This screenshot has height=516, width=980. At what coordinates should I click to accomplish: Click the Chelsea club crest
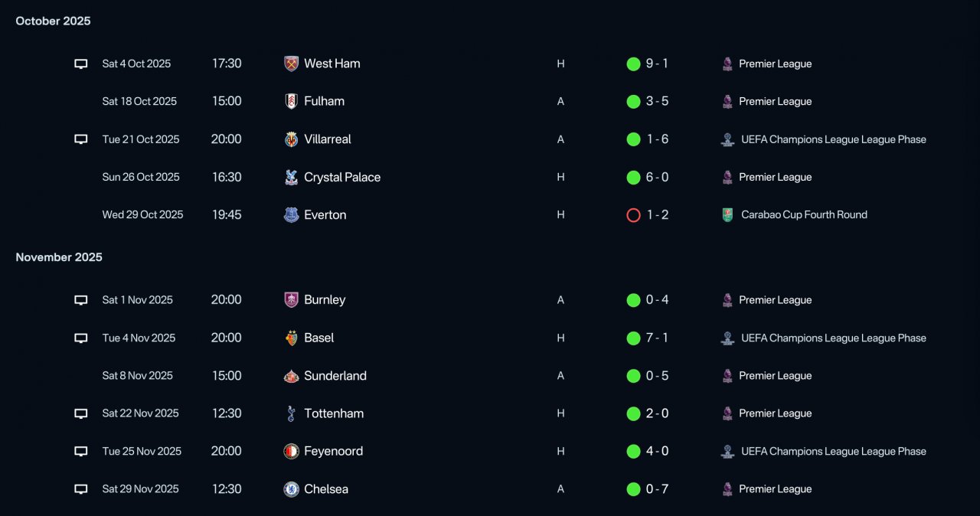click(x=291, y=489)
